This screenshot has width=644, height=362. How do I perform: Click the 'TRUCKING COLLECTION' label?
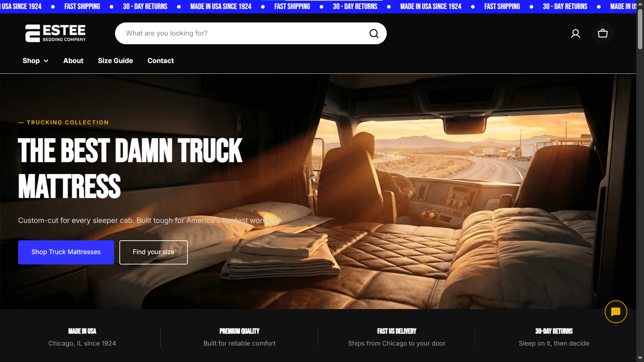[64, 122]
